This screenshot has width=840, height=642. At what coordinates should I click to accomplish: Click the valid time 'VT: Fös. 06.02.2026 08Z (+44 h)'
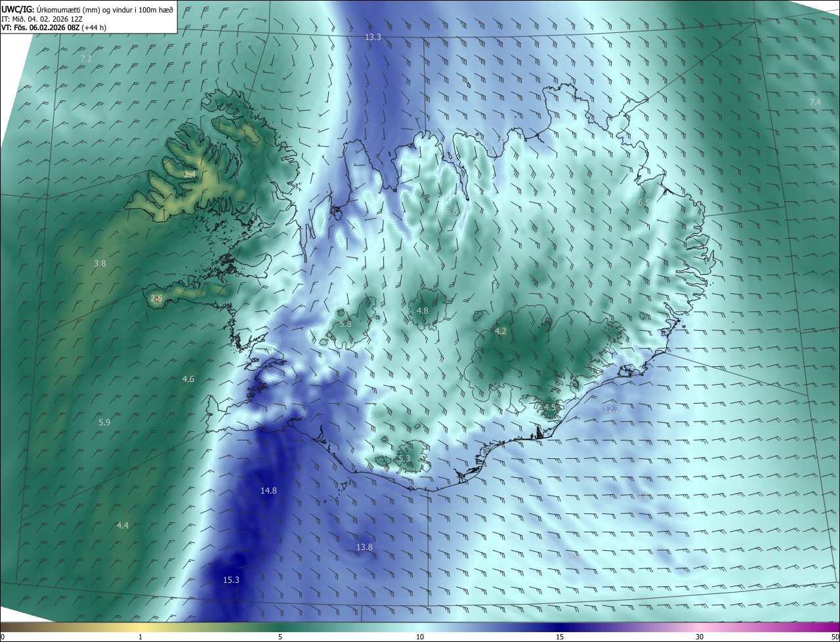54,28
